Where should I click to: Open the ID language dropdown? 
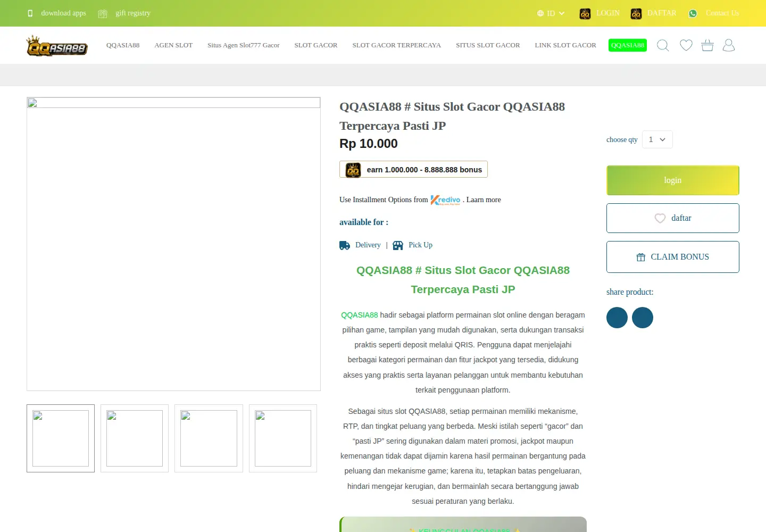(551, 13)
